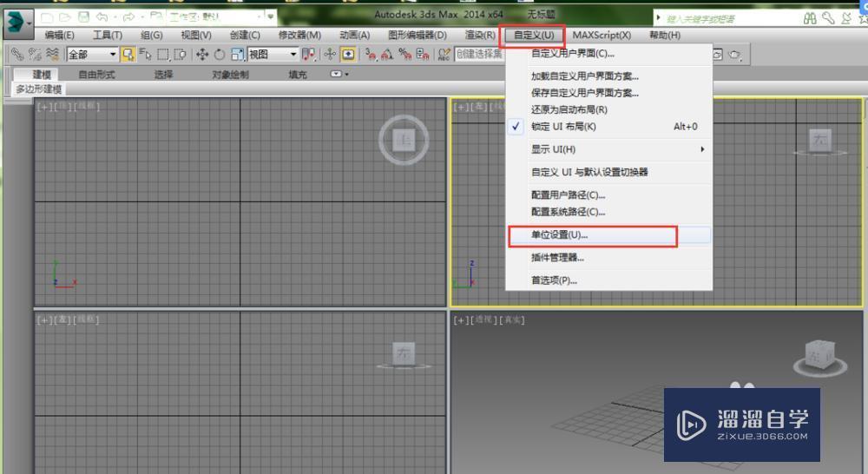868x474 pixels.
Task: Open the 编辑(E) menu
Action: 59,35
